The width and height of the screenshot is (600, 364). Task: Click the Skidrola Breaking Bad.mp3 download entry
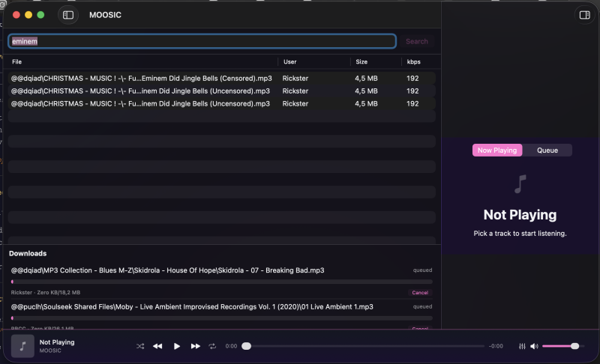pyautogui.click(x=167, y=270)
